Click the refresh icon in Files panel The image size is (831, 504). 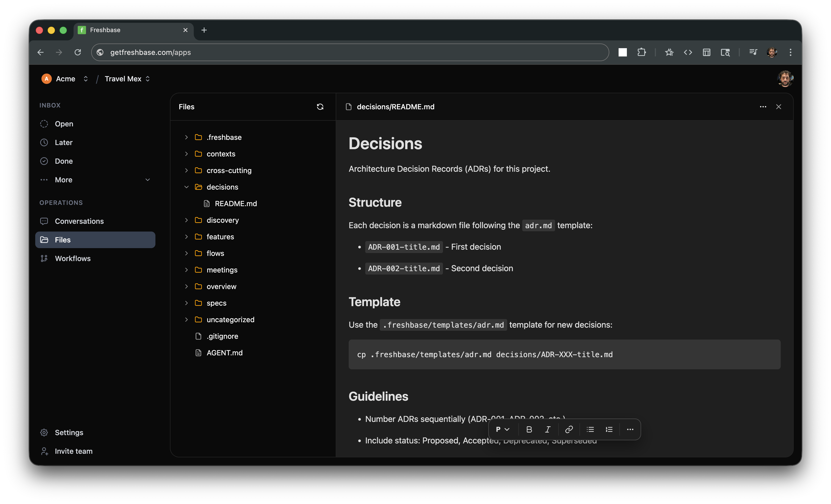pyautogui.click(x=320, y=107)
